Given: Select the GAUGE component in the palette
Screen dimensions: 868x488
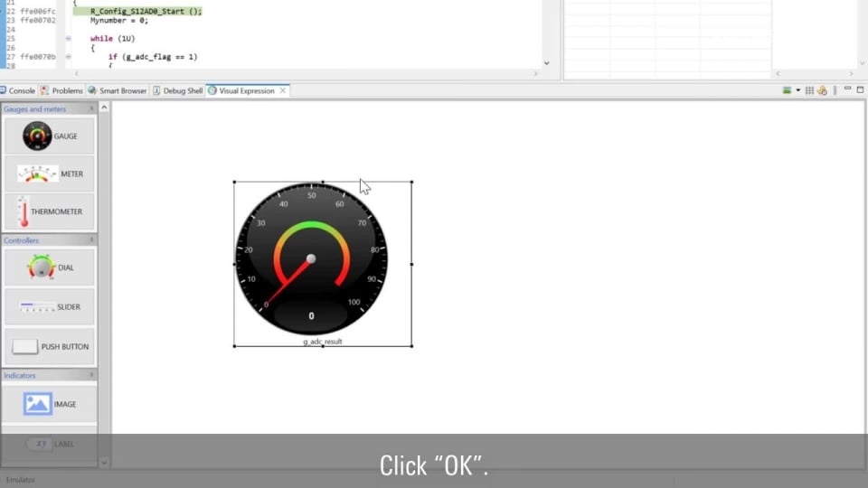Looking at the screenshot, I should (49, 136).
